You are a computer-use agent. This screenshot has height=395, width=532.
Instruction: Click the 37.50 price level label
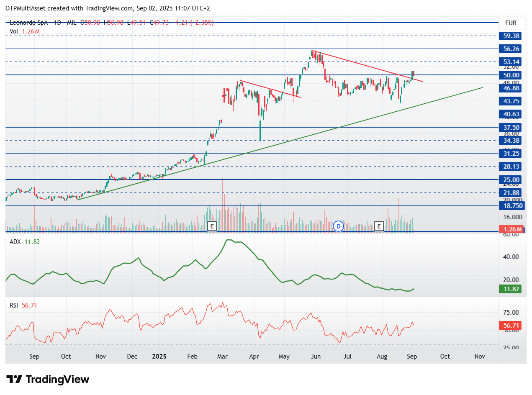511,127
